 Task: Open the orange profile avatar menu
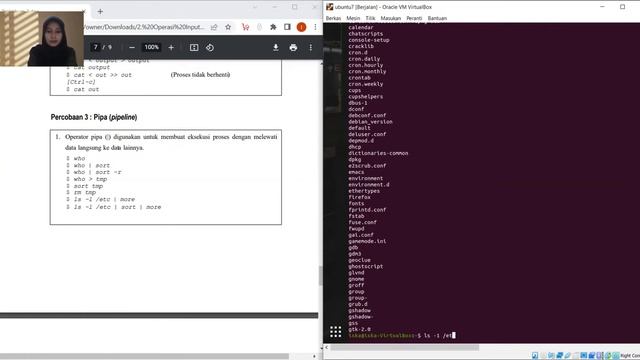(x=301, y=27)
